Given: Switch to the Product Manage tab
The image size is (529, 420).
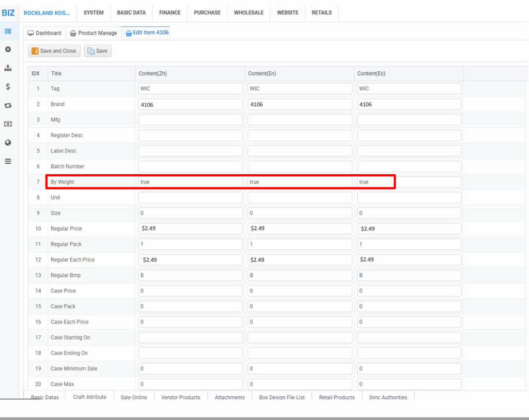Looking at the screenshot, I should pyautogui.click(x=94, y=33).
